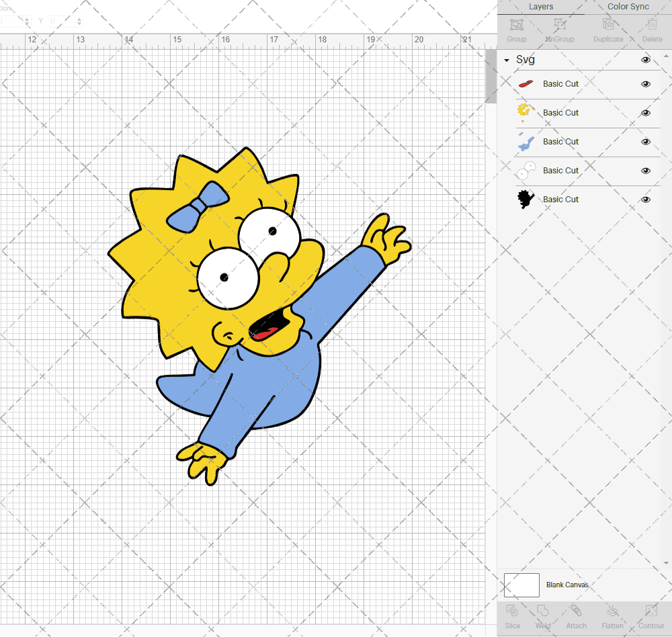Screen dimensions: 672x637
Task: Click the Duplicate icon
Action: pos(608,24)
